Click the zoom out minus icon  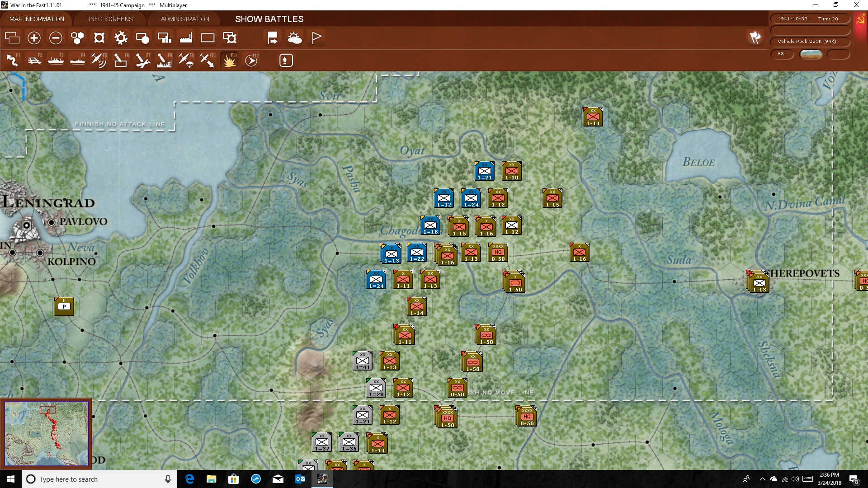[x=56, y=38]
